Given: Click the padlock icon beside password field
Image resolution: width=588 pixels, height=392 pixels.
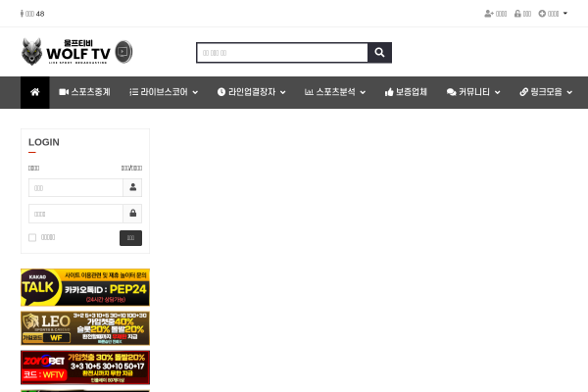Looking at the screenshot, I should [x=132, y=214].
